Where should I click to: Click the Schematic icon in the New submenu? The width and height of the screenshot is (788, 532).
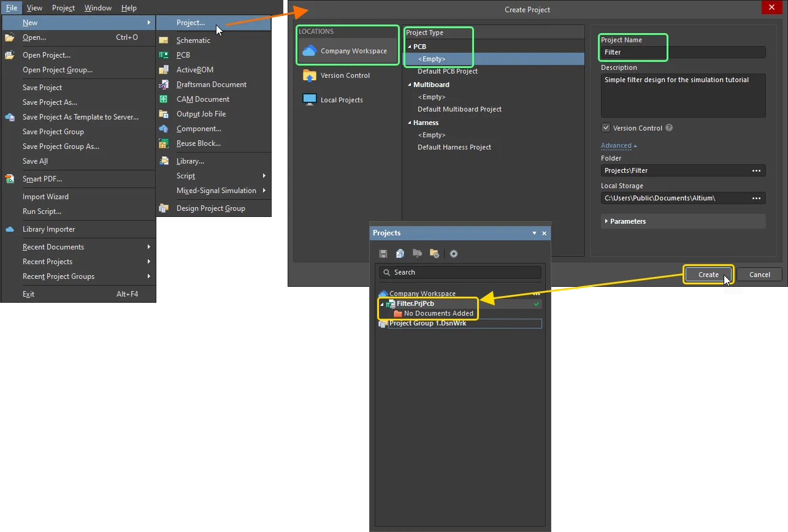pos(164,40)
